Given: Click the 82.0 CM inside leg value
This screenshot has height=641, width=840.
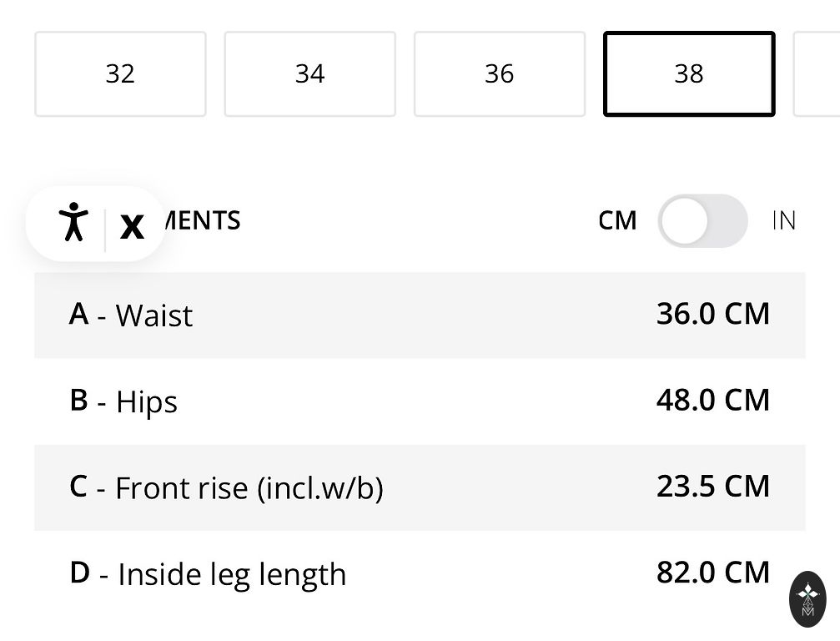Looking at the screenshot, I should click(x=713, y=572).
